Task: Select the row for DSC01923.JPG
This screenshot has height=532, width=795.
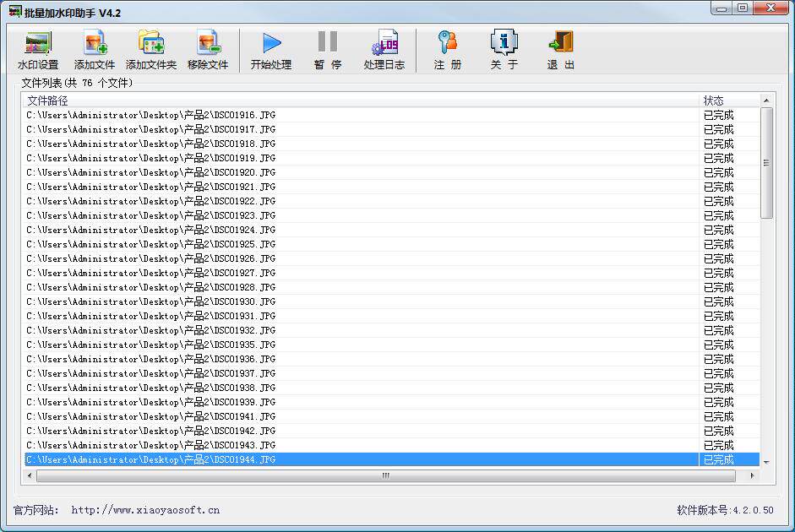Action: click(392, 215)
